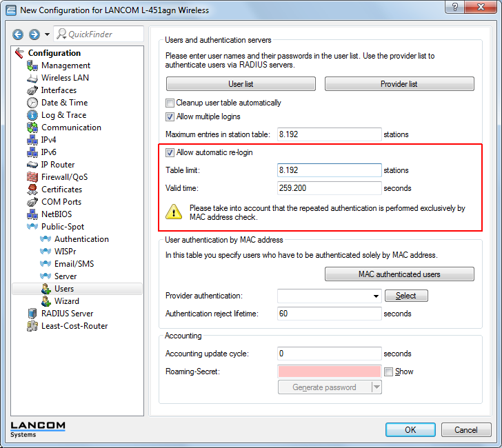Select the WISPr tree item
Viewport: 502px width, 448px height.
pyautogui.click(x=67, y=252)
